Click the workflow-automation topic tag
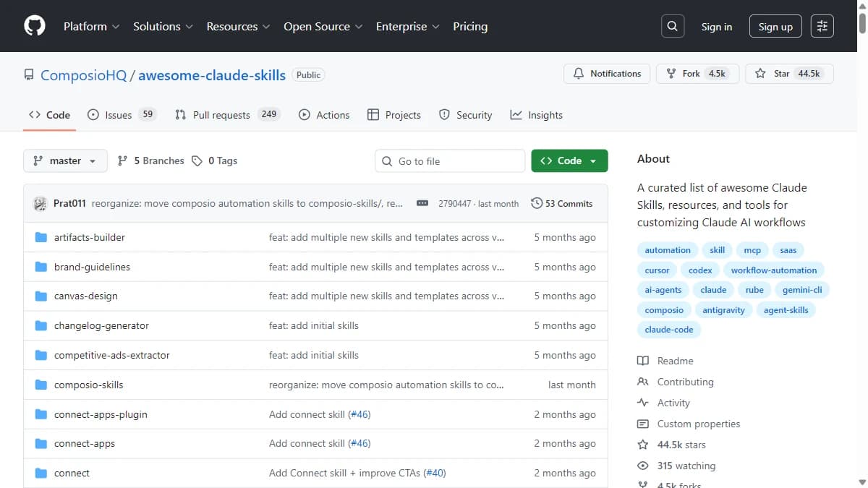This screenshot has width=868, height=488. click(x=774, y=270)
